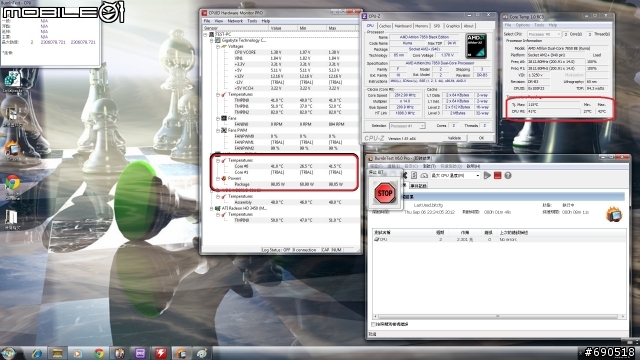This screenshot has width=640, height=360.
Task: Open Windows Explorer folder on taskbar
Action: tap(57, 353)
